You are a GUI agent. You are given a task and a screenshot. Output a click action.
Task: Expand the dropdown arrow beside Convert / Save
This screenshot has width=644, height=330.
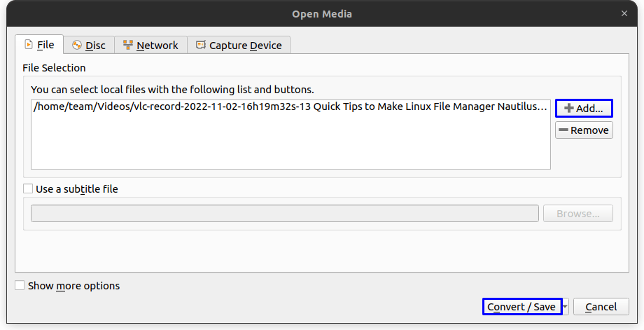click(x=566, y=307)
